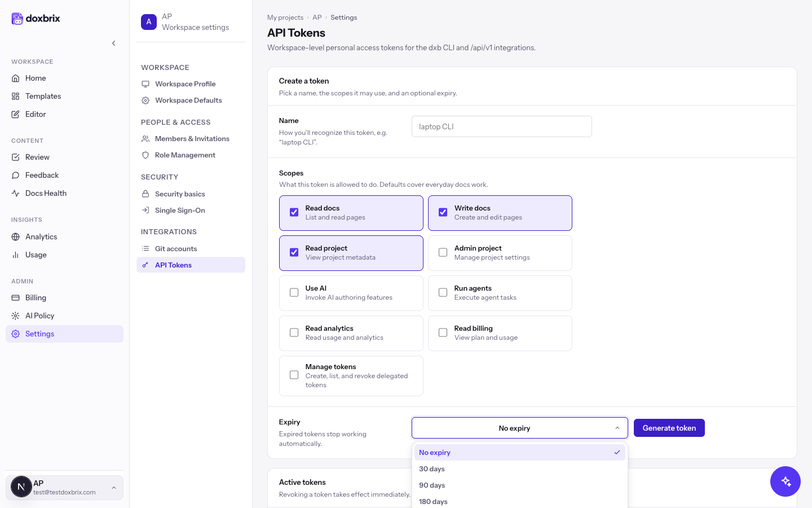Click the N user avatar

[21, 487]
